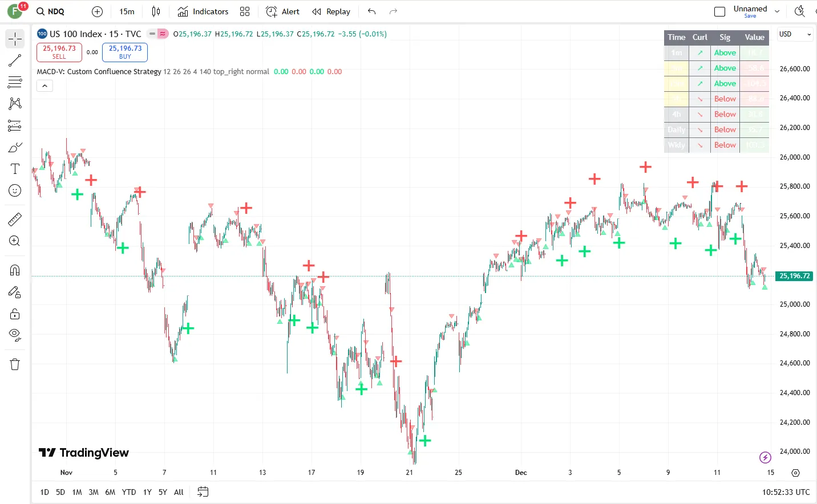
Task: Select the zoom in tool
Action: 15,241
